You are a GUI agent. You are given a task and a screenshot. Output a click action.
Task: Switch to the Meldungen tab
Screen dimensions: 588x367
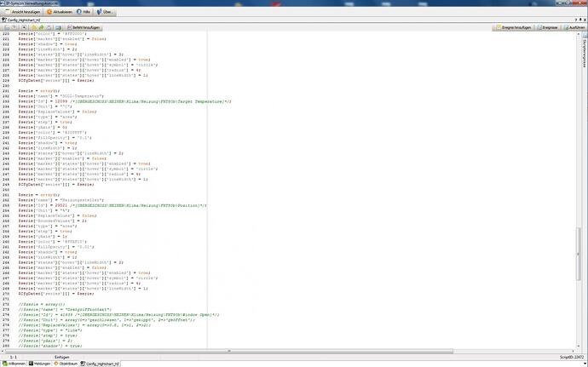pos(40,364)
